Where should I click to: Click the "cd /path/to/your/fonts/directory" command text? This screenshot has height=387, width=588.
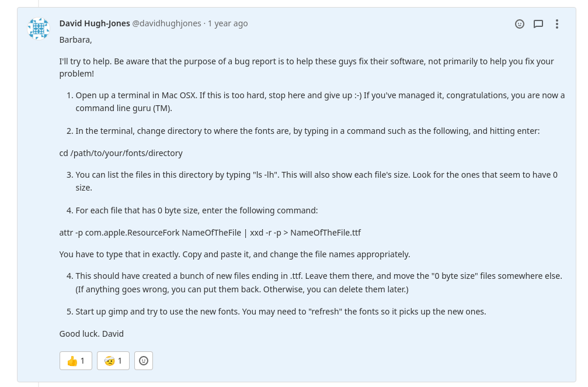coord(121,153)
